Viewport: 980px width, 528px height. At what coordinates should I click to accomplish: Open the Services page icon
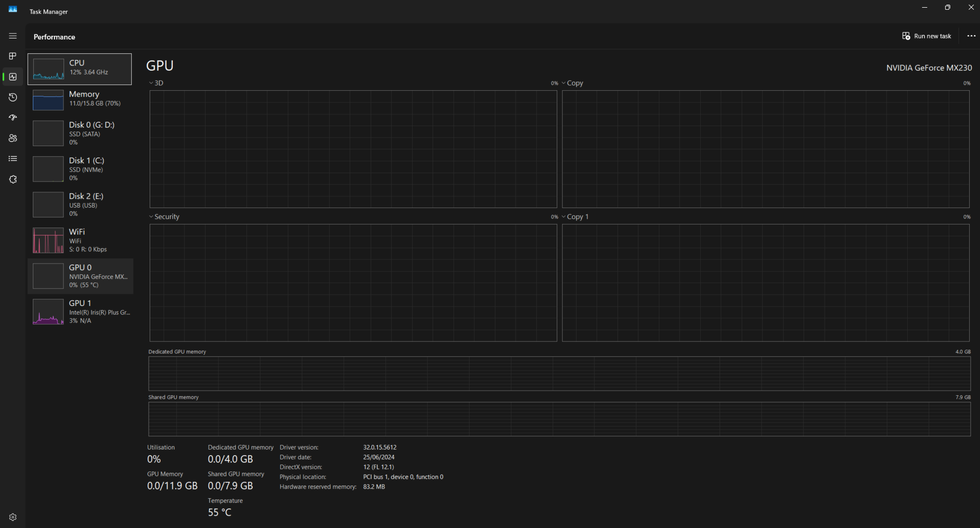click(13, 179)
